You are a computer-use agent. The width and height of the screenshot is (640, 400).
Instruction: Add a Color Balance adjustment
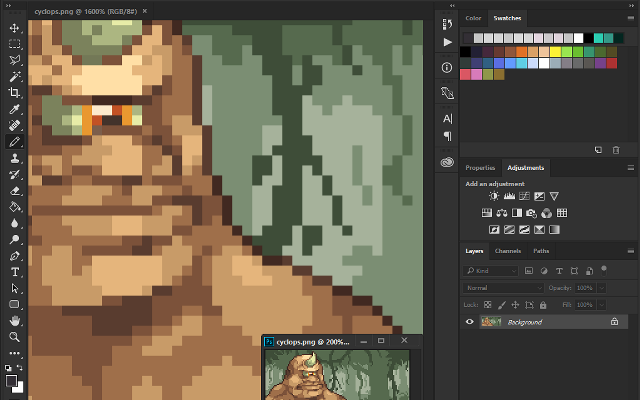click(502, 213)
